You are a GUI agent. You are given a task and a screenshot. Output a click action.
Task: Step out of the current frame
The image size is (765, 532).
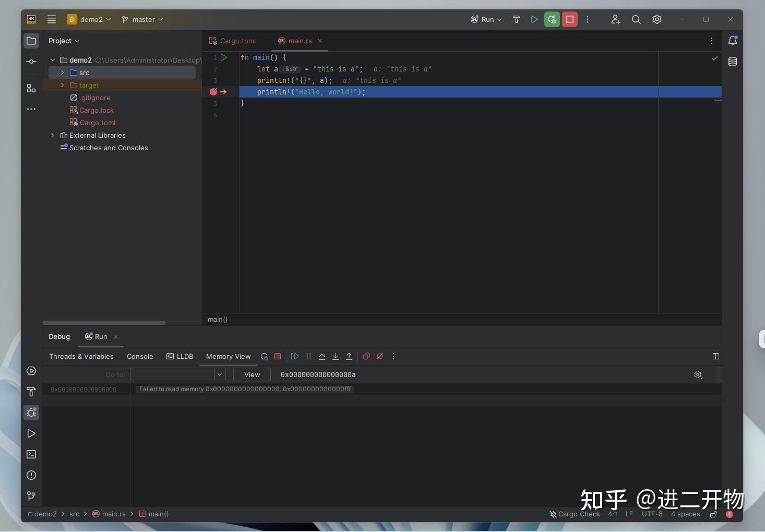pyautogui.click(x=349, y=357)
